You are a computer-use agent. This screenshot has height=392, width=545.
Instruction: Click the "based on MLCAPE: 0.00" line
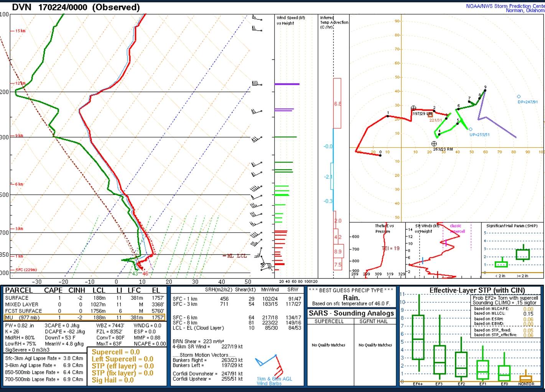[504, 309]
